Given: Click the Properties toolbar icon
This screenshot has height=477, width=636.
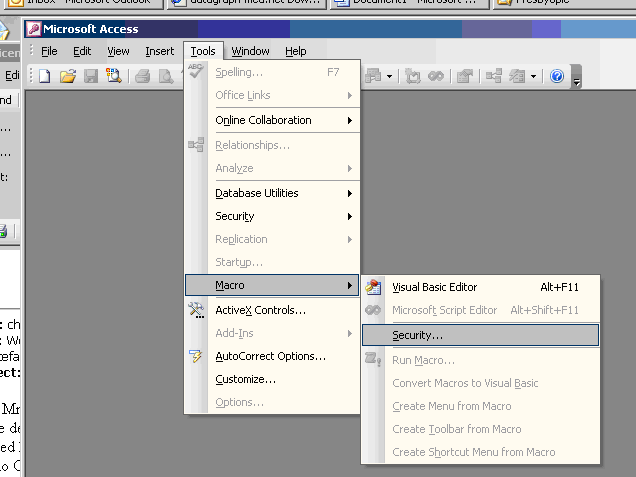Looking at the screenshot, I should tap(465, 76).
